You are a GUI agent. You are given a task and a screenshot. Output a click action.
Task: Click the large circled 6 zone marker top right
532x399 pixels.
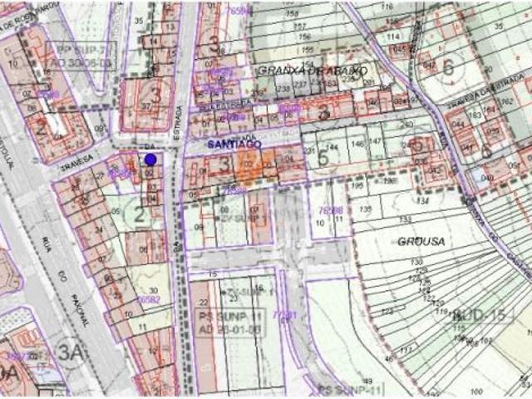(x=448, y=67)
